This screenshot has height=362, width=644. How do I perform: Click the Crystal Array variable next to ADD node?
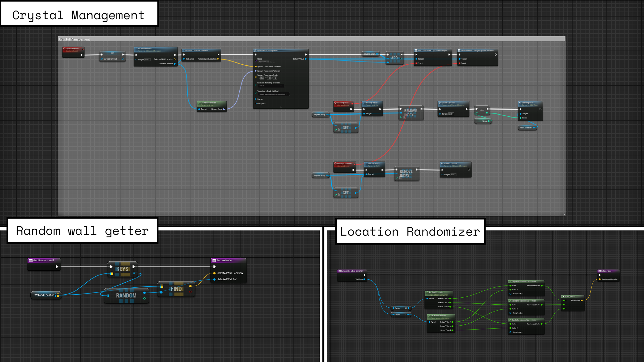(x=371, y=54)
